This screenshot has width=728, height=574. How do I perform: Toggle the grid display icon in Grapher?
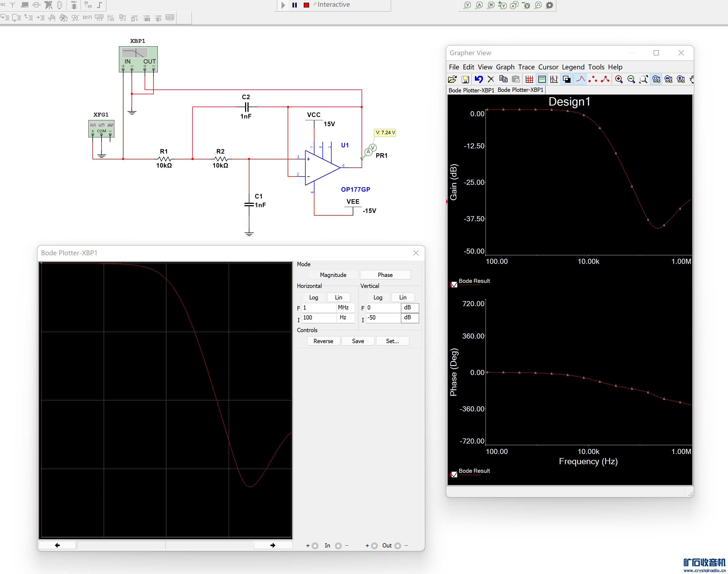(529, 79)
